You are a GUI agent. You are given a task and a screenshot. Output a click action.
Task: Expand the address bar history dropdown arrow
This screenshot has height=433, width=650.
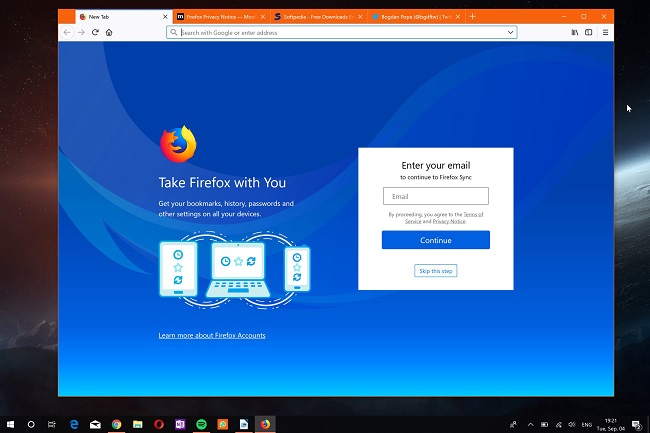(510, 32)
